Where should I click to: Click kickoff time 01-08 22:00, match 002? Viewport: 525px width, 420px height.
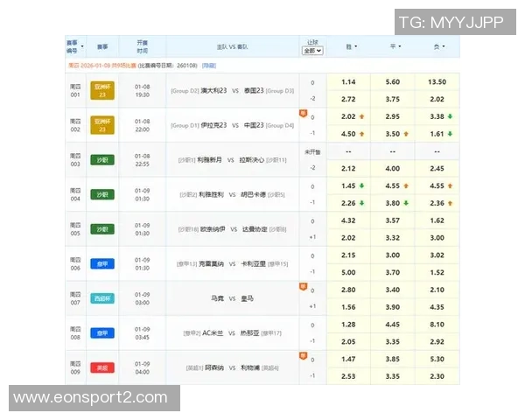pos(143,125)
